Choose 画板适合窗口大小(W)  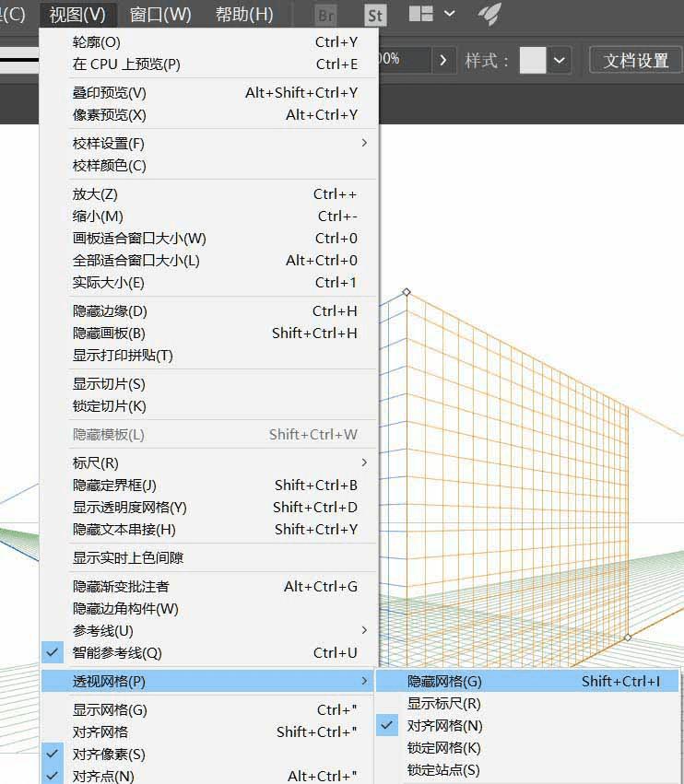coord(209,238)
